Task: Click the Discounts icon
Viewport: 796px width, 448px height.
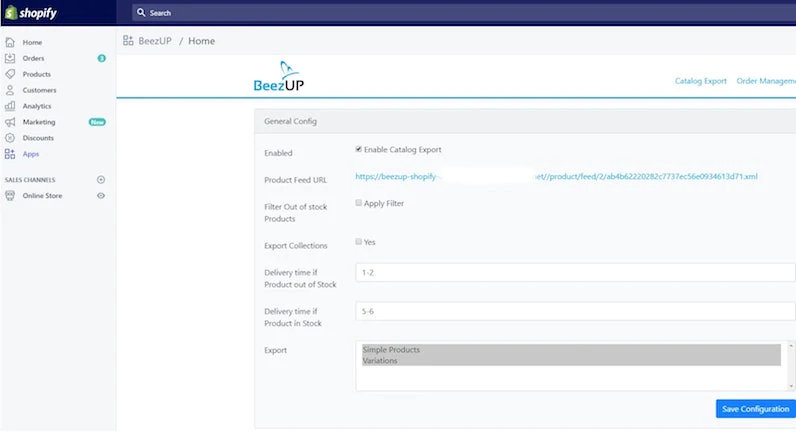Action: (10, 138)
